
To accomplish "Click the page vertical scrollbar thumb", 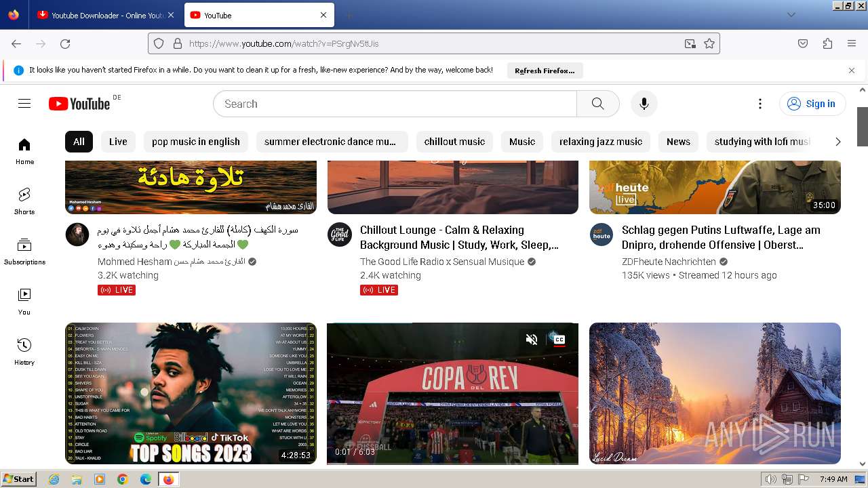I will tap(863, 126).
